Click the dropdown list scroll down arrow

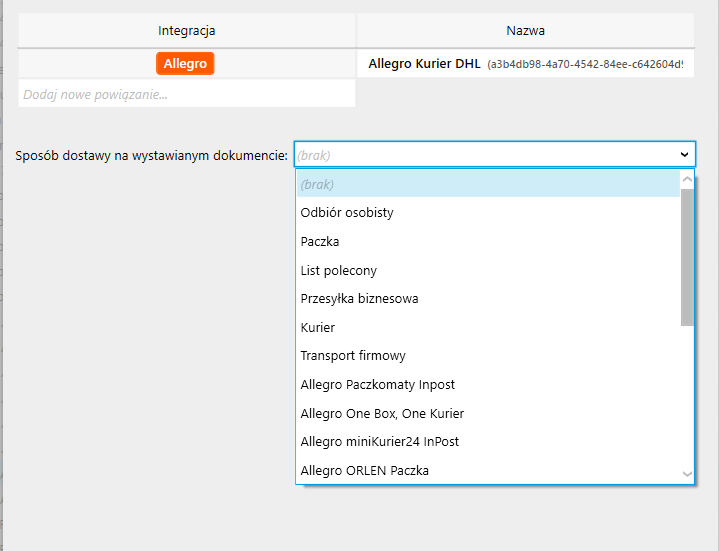click(x=687, y=474)
